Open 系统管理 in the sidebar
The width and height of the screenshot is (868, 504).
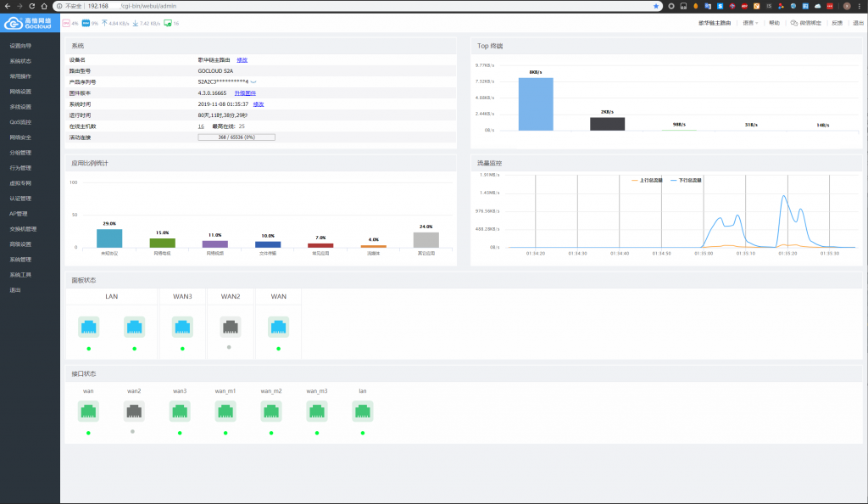(20, 259)
